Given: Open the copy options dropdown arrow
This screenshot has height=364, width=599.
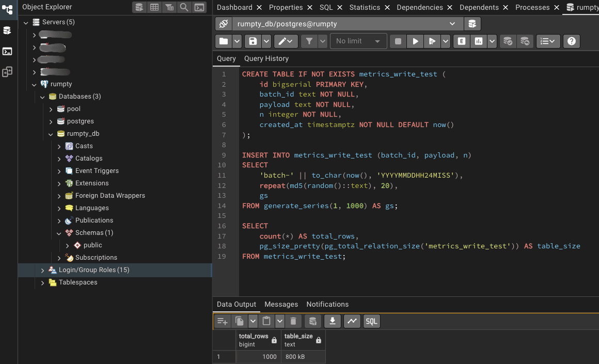Looking at the screenshot, I should point(253,321).
